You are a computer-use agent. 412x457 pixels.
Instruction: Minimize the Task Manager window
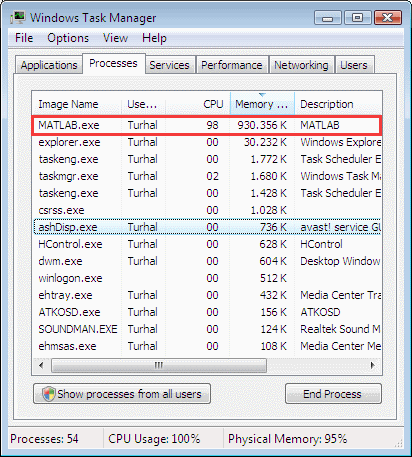tap(328, 18)
